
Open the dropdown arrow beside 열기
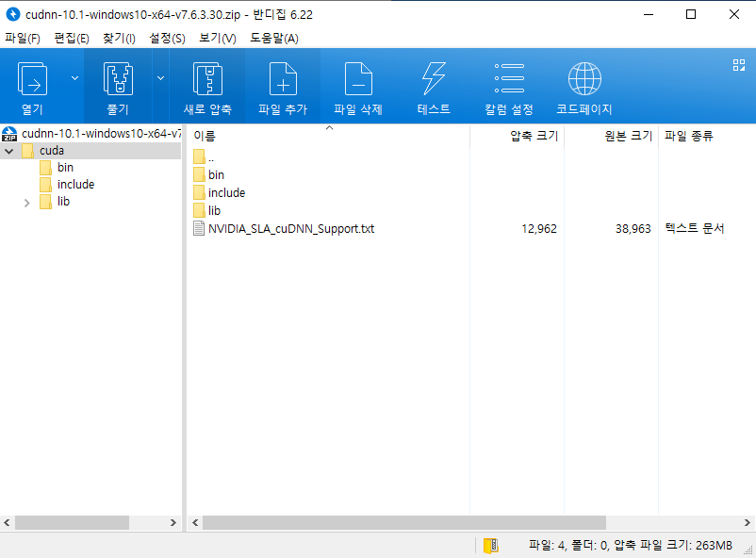click(x=74, y=78)
